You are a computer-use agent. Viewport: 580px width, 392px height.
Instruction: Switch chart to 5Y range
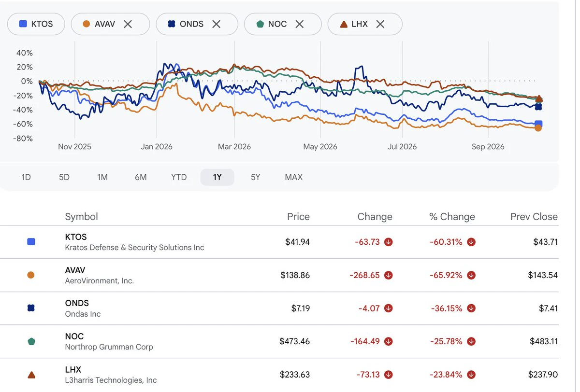click(256, 177)
